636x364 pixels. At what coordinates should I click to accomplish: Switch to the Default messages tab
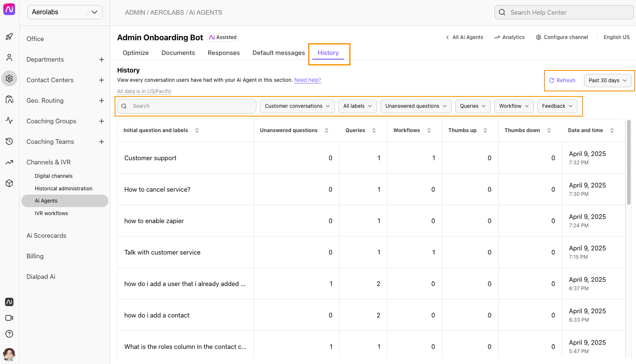point(279,53)
